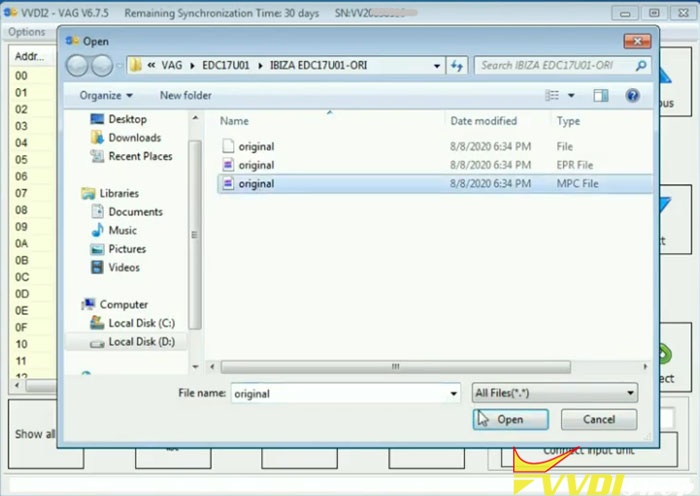Viewport: 700px width, 496px height.
Task: Click the Addr... column header in VVDI2
Action: [x=29, y=56]
